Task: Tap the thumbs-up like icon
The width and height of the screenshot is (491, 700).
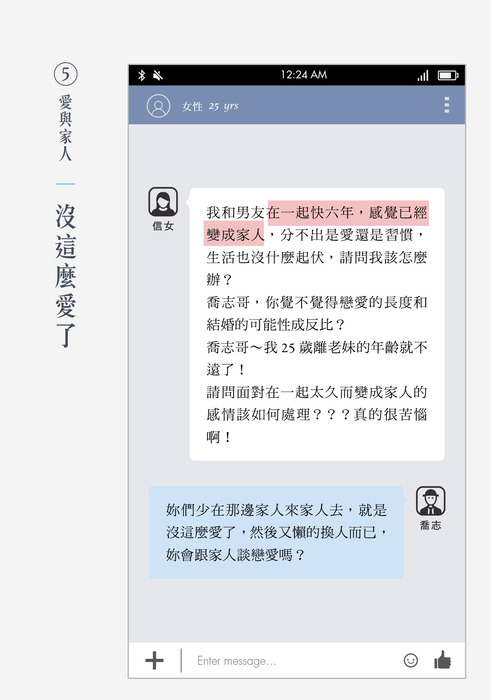Action: 442,660
